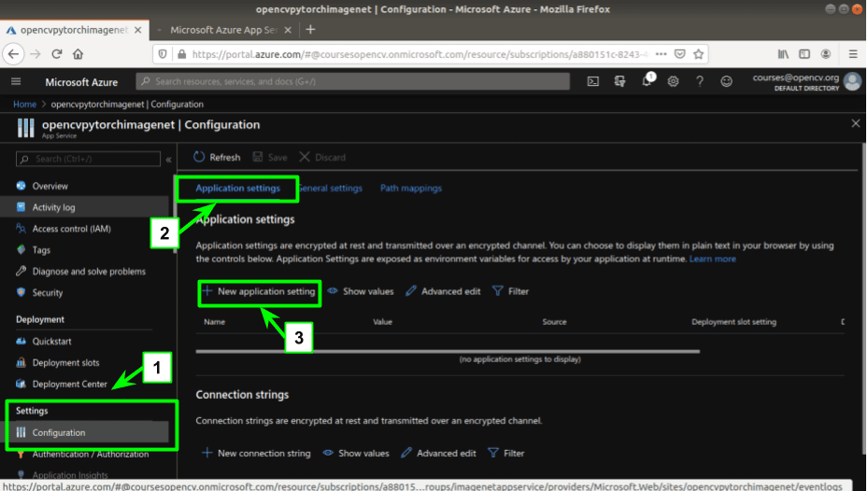Open the Firefox application menu

853,54
